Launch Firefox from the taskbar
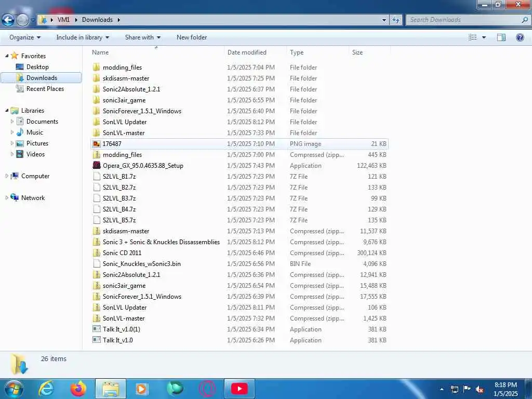Viewport: 532px width, 399px height. (78, 389)
